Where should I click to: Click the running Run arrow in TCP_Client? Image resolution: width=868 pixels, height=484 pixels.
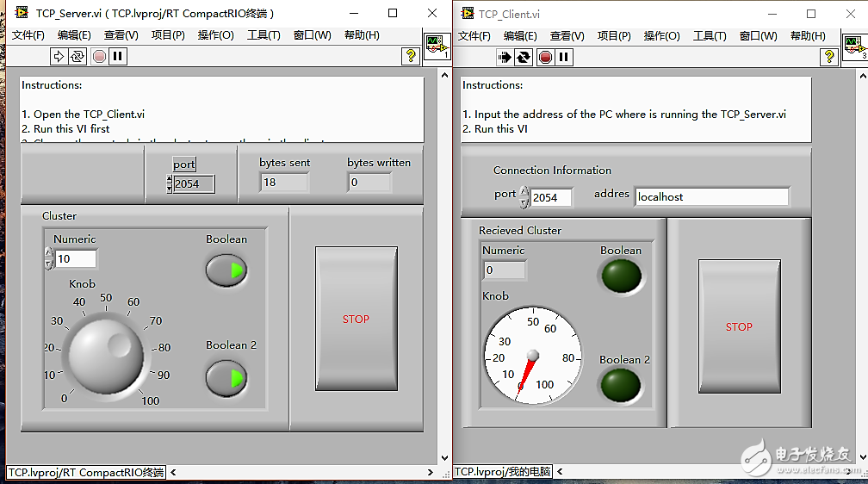pyautogui.click(x=505, y=57)
